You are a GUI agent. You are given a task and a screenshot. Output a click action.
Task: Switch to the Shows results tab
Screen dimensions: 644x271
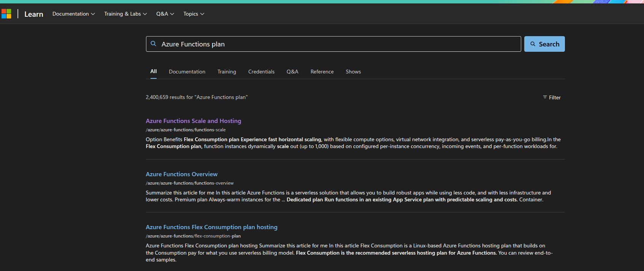click(353, 72)
